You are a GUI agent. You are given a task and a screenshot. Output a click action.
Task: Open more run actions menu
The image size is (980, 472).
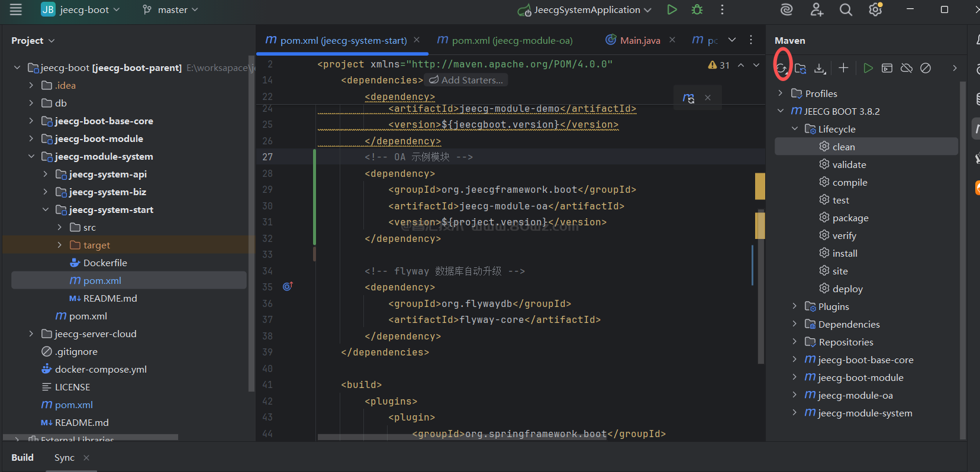pyautogui.click(x=722, y=9)
